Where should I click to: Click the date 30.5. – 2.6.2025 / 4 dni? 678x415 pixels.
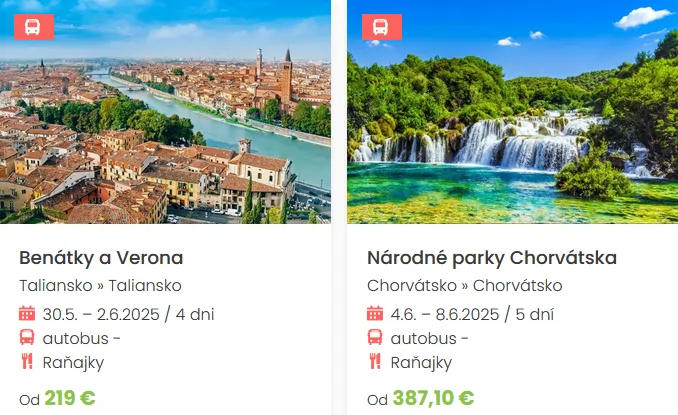point(128,314)
